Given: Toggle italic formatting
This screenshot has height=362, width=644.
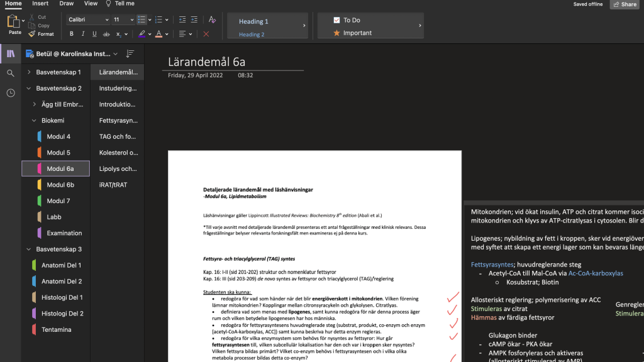Looking at the screenshot, I should coord(83,34).
